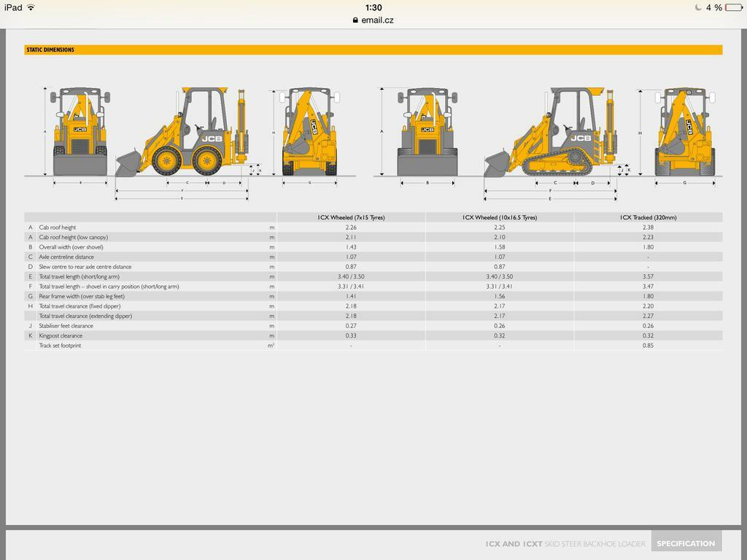747x560 pixels.
Task: Select Total travel clearance (extending dipper) label
Action: point(85,316)
